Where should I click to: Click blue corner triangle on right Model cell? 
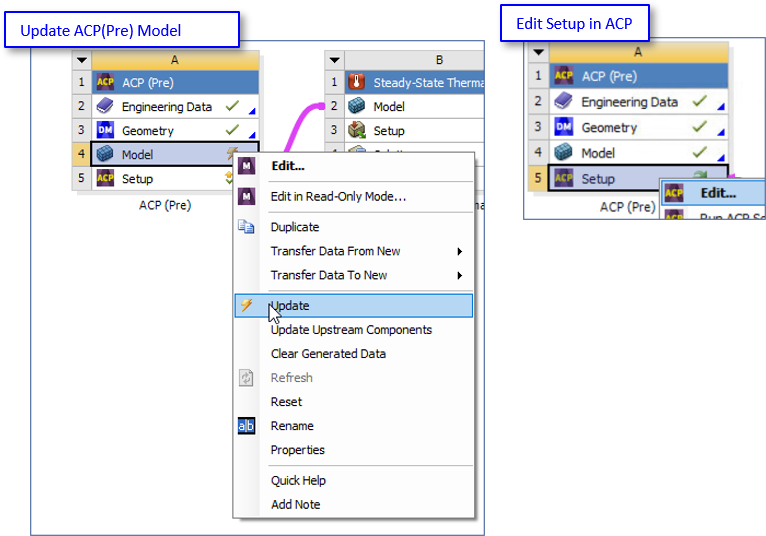click(x=721, y=157)
